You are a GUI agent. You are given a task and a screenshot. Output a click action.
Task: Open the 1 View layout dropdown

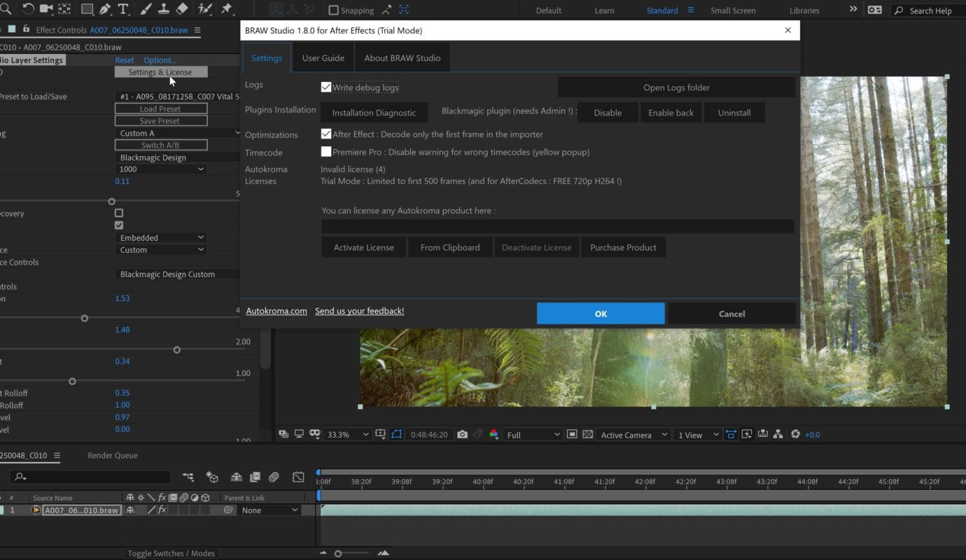click(698, 435)
